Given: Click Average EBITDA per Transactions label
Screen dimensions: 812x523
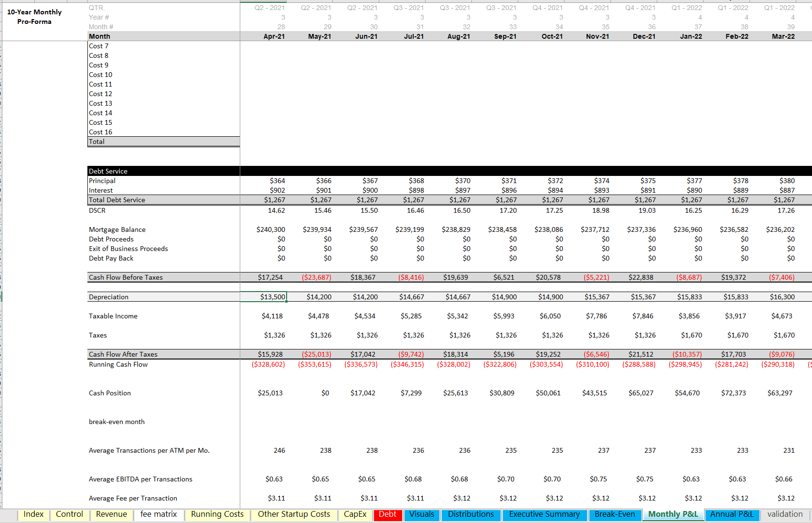Looking at the screenshot, I should click(x=140, y=479).
